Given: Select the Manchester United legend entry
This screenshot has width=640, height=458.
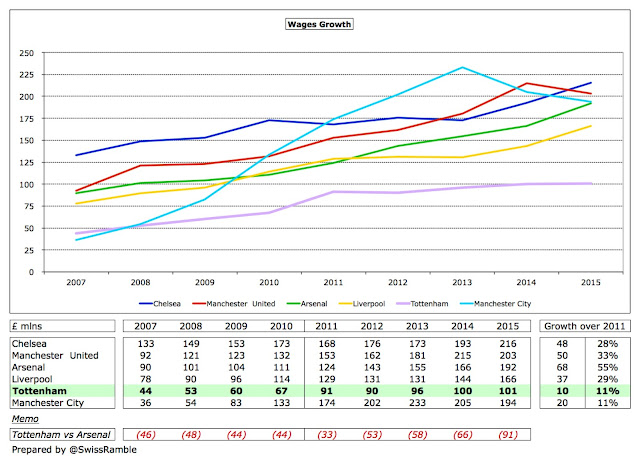Looking at the screenshot, I should click(x=234, y=304).
